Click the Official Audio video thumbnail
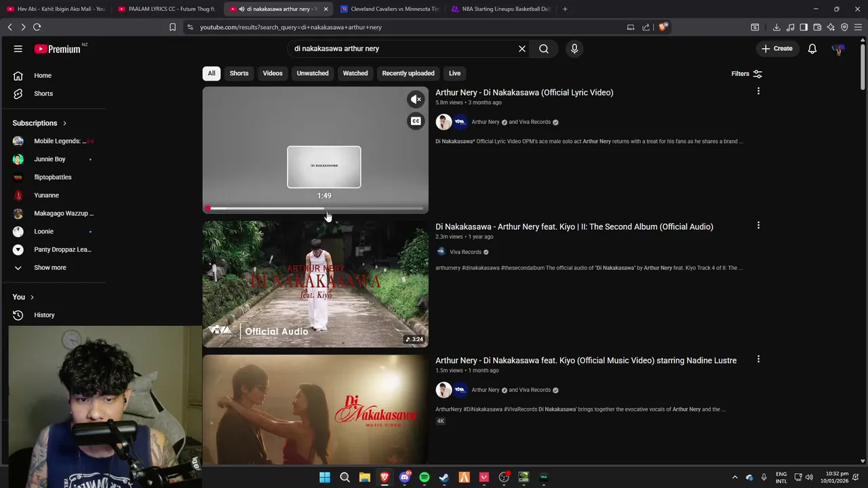Screen dimensions: 868x488 (315, 284)
